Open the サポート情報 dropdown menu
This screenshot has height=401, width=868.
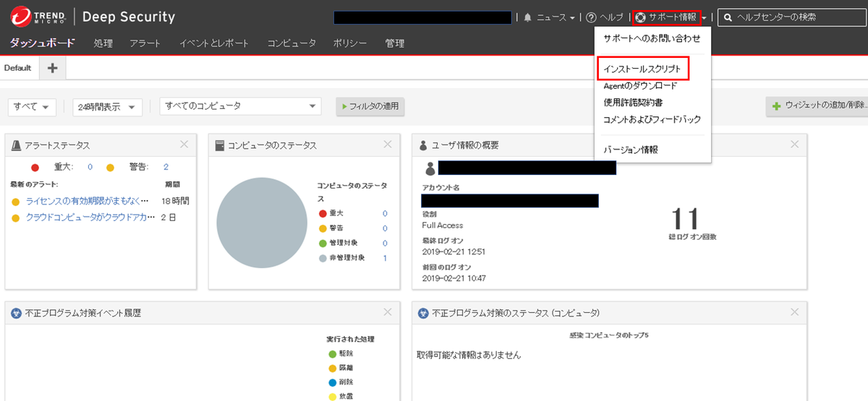pos(671,17)
